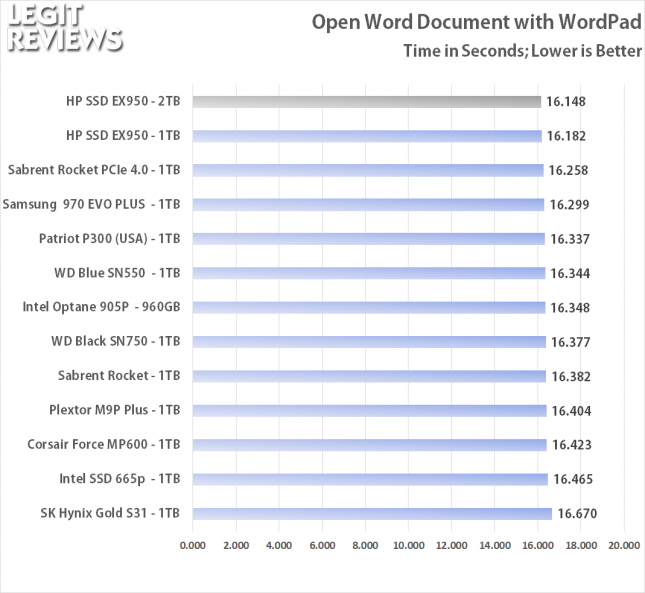Viewport: 645px width, 593px height.
Task: Click the axis tick 12.000
Action: coord(452,546)
